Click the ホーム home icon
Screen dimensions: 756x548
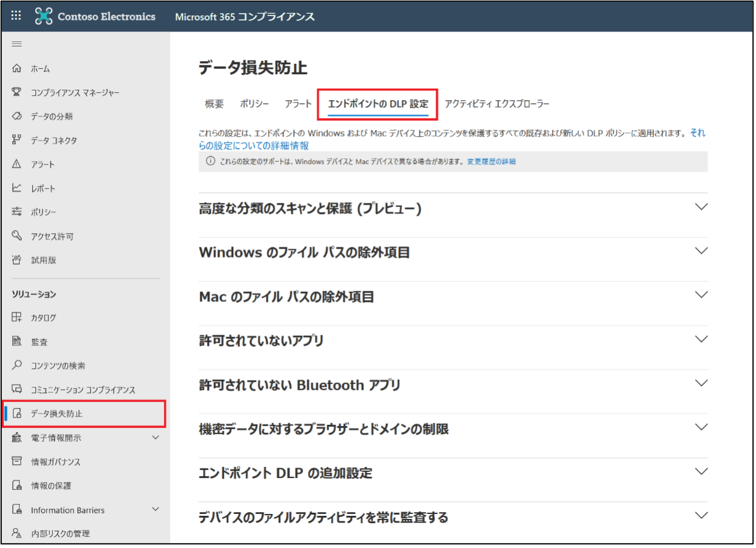pyautogui.click(x=17, y=69)
